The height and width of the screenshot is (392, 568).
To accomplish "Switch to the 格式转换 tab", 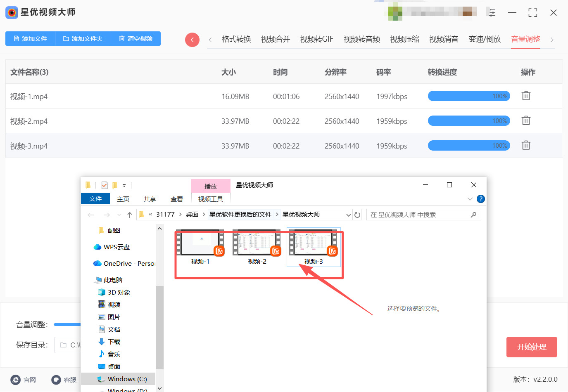I will (236, 39).
